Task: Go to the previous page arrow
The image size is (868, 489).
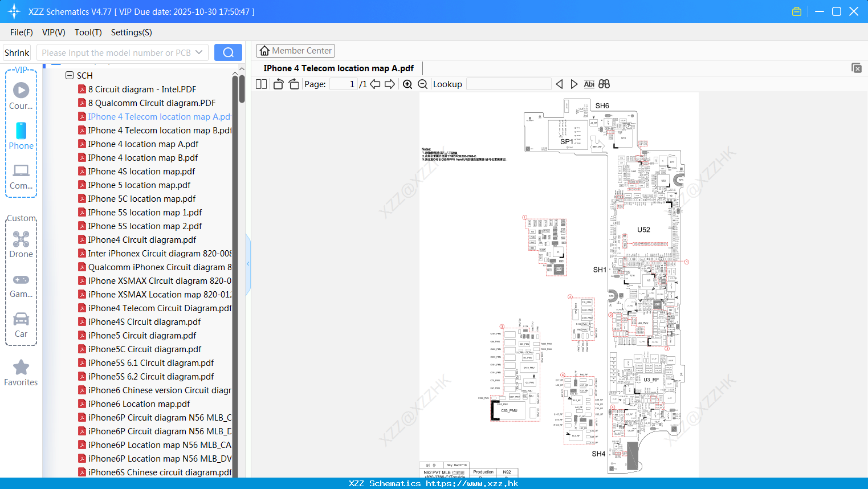Action: (375, 84)
